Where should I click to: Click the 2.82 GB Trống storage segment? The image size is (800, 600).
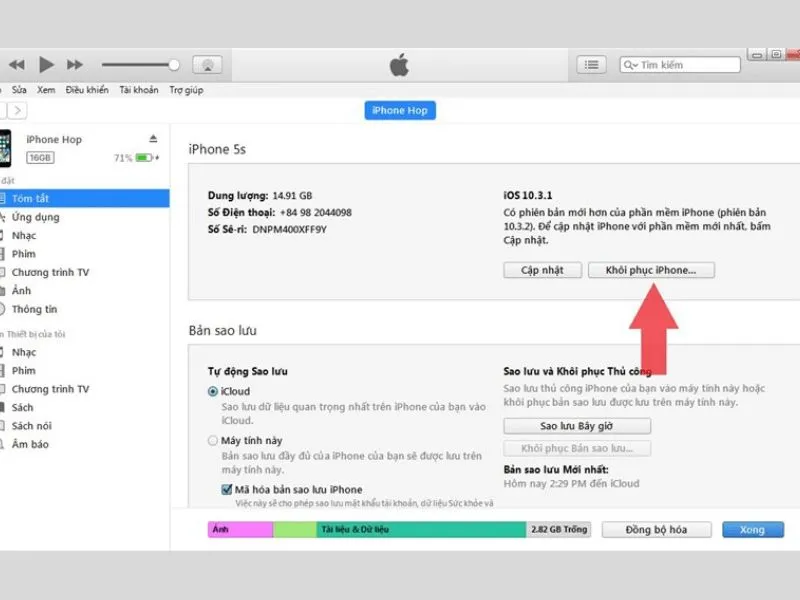tap(559, 530)
